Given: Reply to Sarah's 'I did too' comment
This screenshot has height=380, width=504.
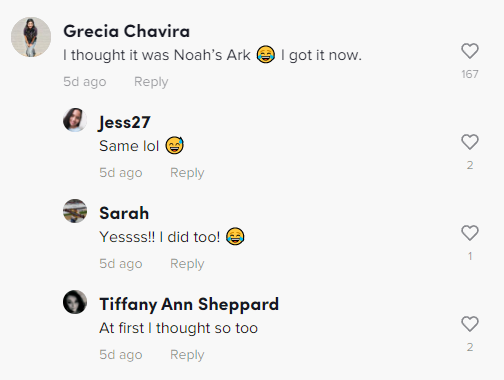Looking at the screenshot, I should pos(187,264).
